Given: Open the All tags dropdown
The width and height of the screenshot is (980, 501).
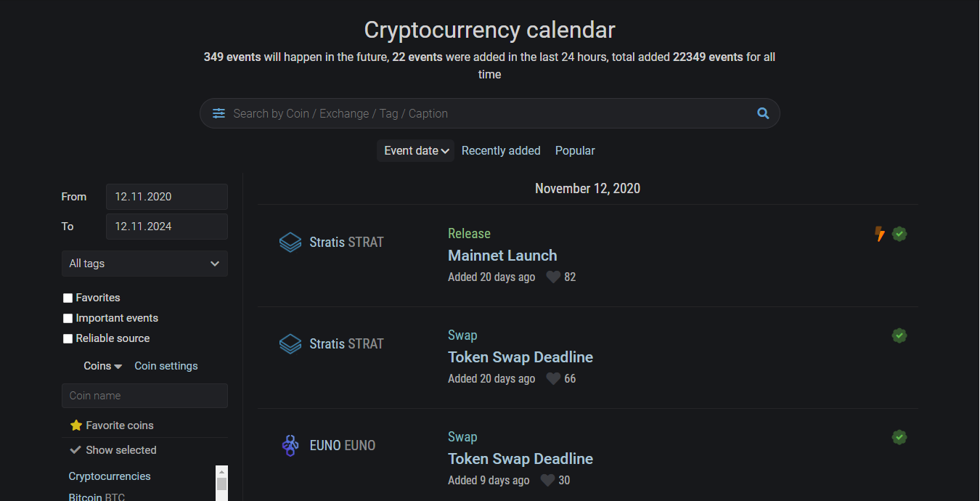Looking at the screenshot, I should (x=144, y=264).
